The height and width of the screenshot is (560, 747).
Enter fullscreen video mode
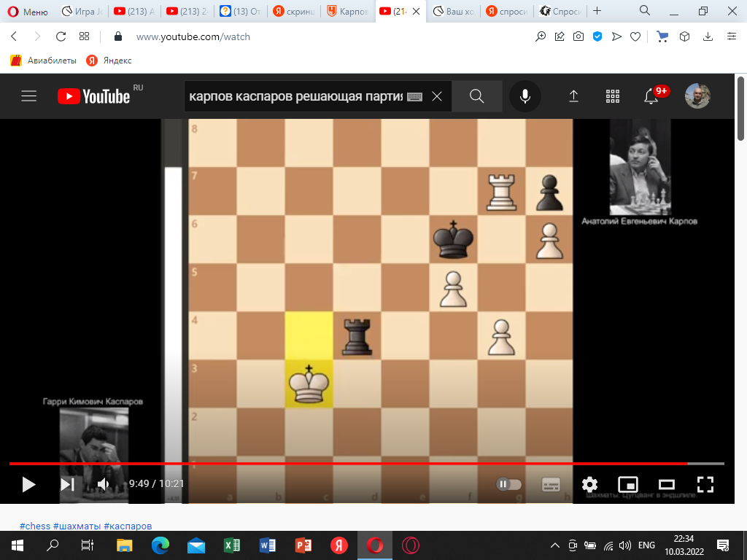(x=705, y=484)
